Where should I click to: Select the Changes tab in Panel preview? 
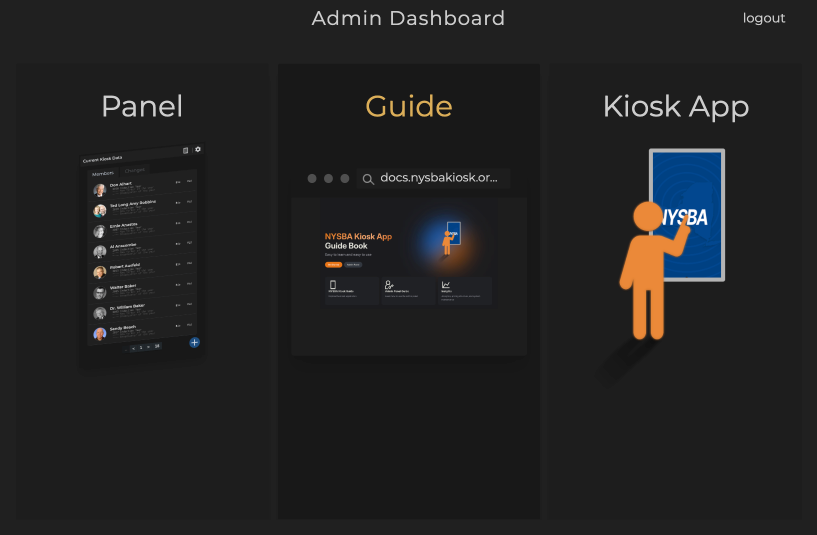[x=135, y=170]
